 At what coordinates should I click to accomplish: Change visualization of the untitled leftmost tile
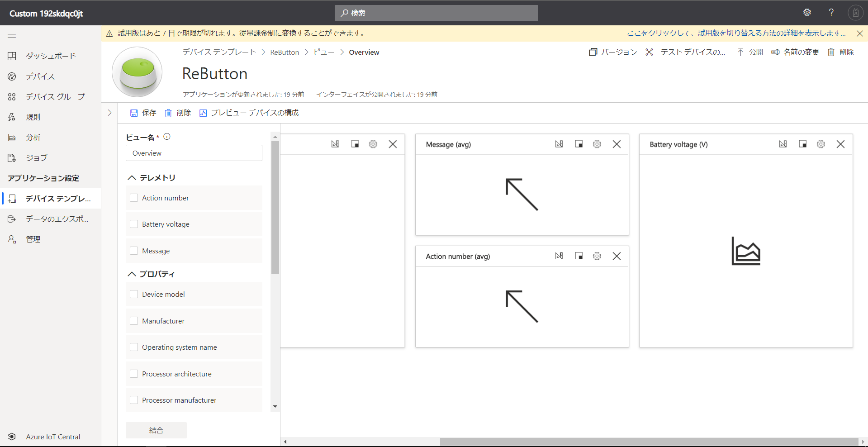[335, 144]
